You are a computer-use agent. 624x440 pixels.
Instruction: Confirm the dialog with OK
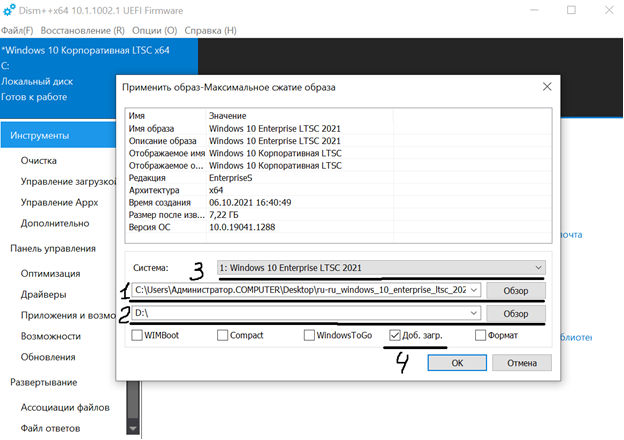click(456, 363)
